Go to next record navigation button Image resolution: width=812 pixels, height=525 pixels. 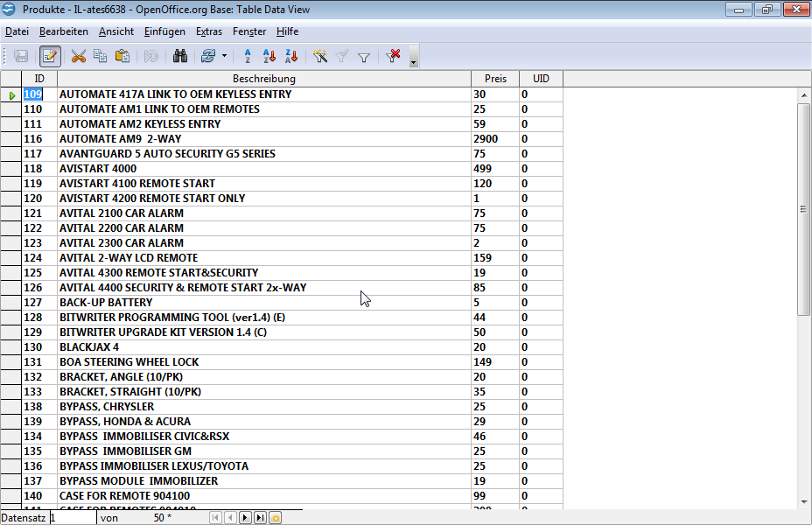point(246,518)
